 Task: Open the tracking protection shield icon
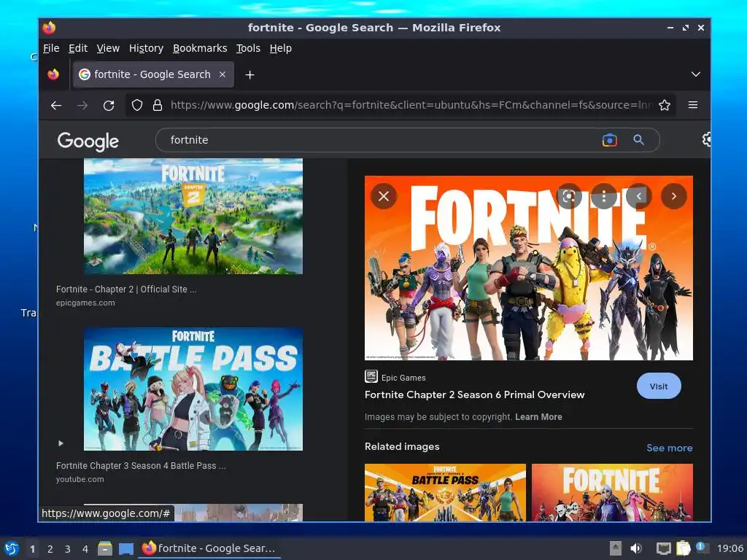(137, 105)
